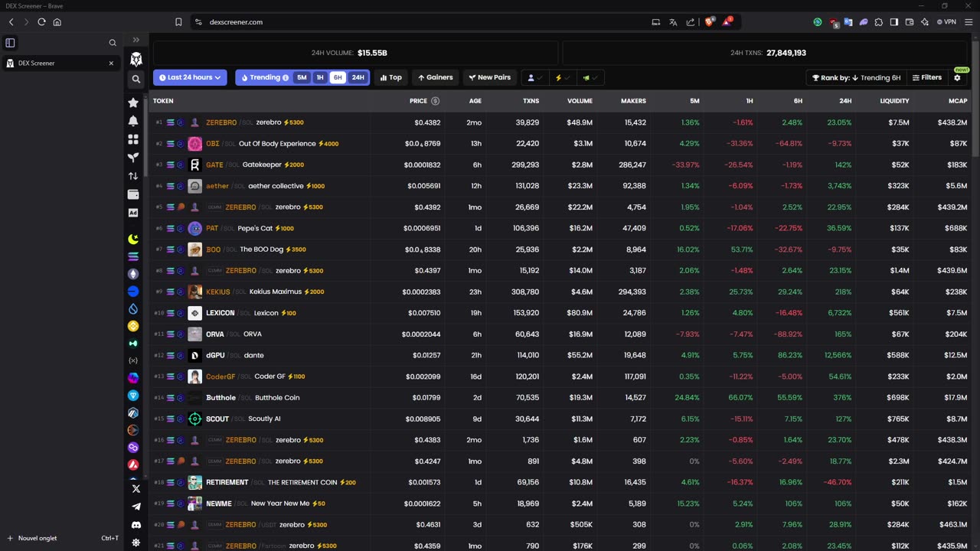Click the share page icon in address bar
The image size is (980, 551).
point(691,22)
